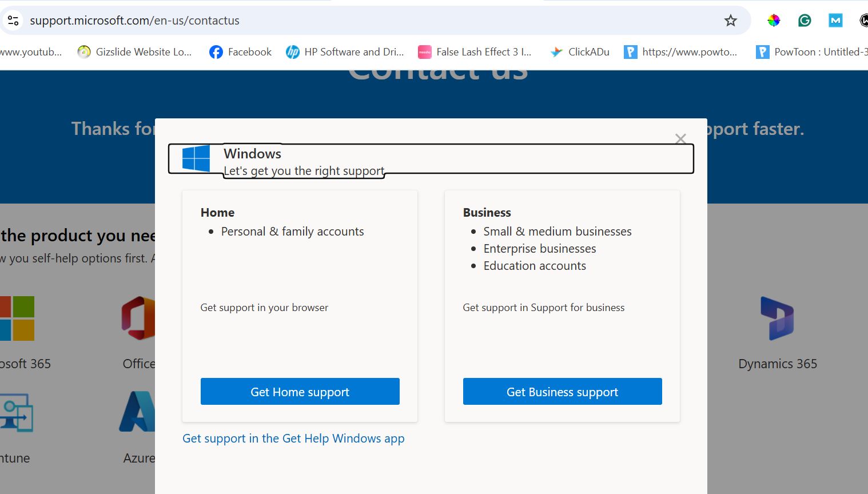The width and height of the screenshot is (868, 494).
Task: Open the ClickADu bookmark
Action: (x=580, y=52)
